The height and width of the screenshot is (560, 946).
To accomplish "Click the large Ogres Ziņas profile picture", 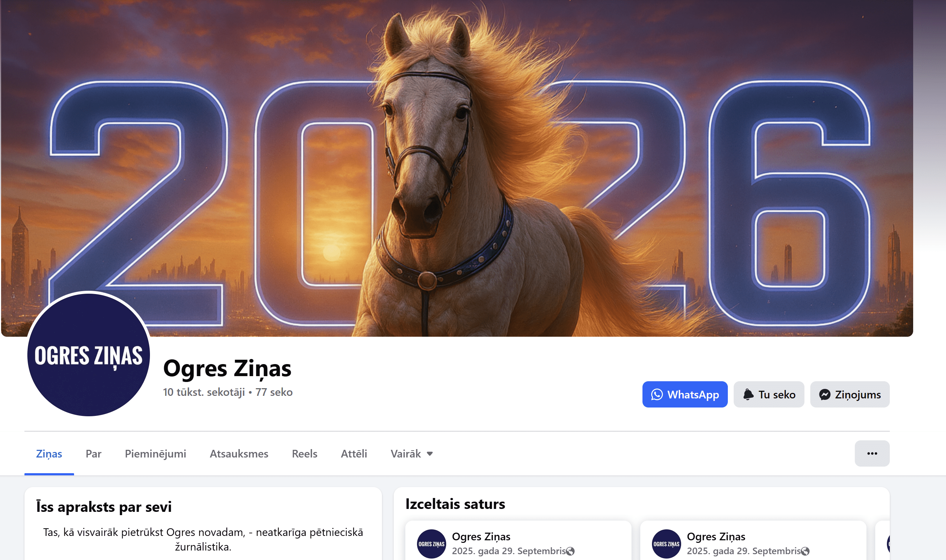I will (x=89, y=354).
